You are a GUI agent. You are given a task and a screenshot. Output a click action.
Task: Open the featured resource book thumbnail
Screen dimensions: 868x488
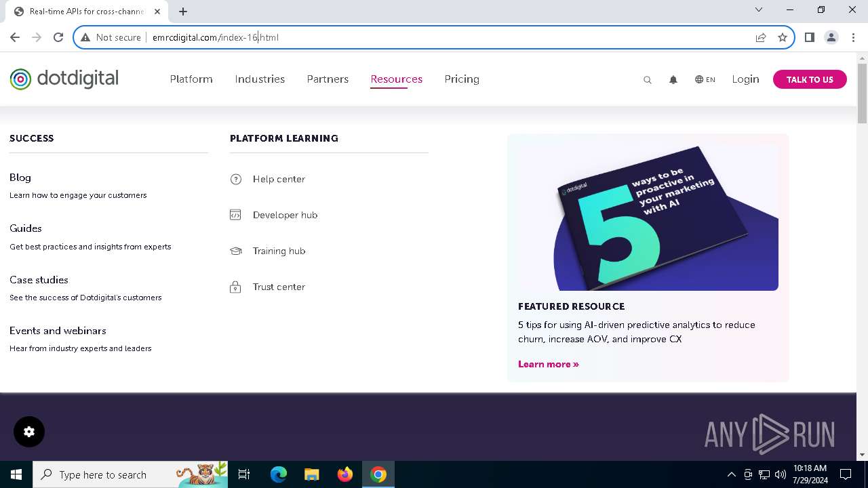coord(648,218)
